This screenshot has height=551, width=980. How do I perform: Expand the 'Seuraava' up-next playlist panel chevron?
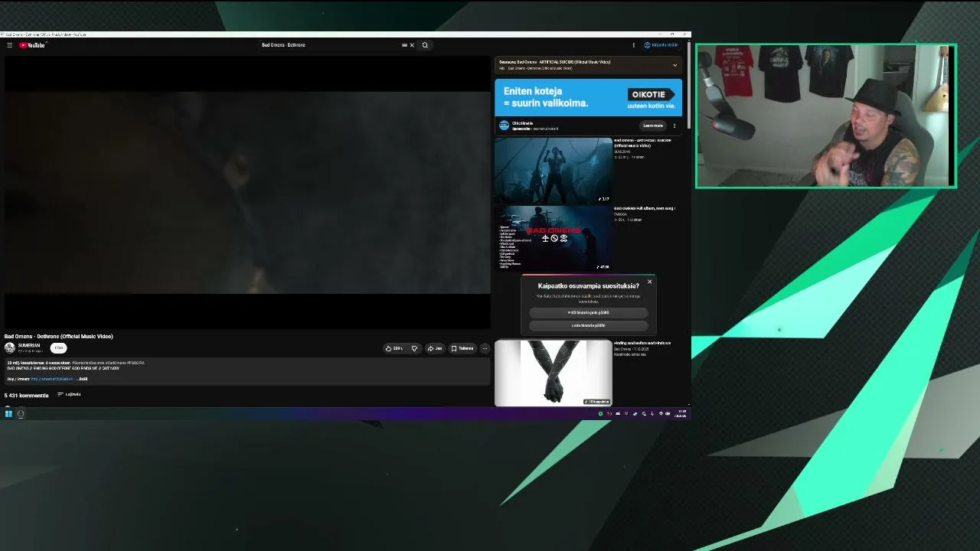675,65
